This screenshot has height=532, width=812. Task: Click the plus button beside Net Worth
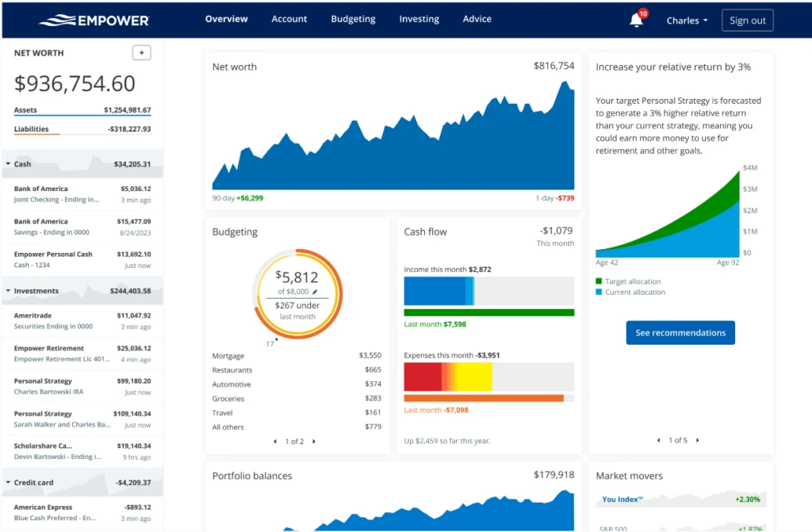[141, 53]
